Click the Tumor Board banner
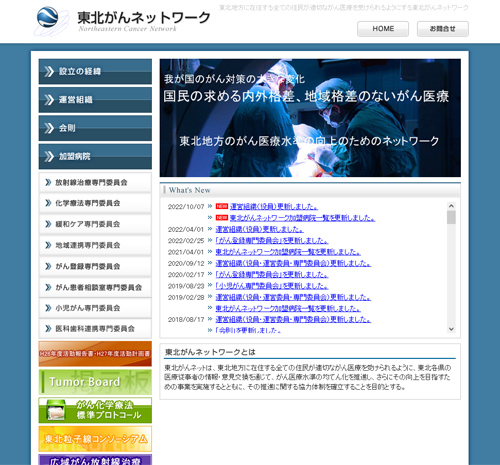The height and width of the screenshot is (465, 500). [x=95, y=382]
